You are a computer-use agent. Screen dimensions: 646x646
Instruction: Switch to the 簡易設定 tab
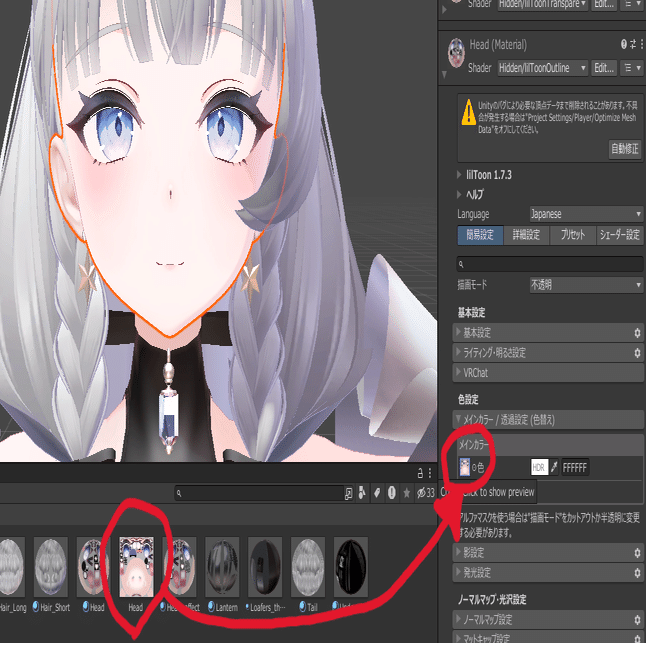(x=480, y=235)
